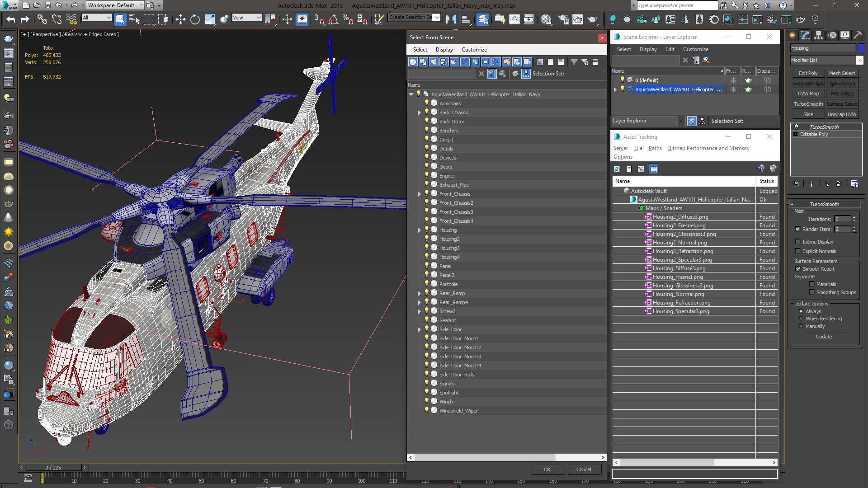
Task: Expand the Front_Chassis tree node
Action: coord(419,194)
